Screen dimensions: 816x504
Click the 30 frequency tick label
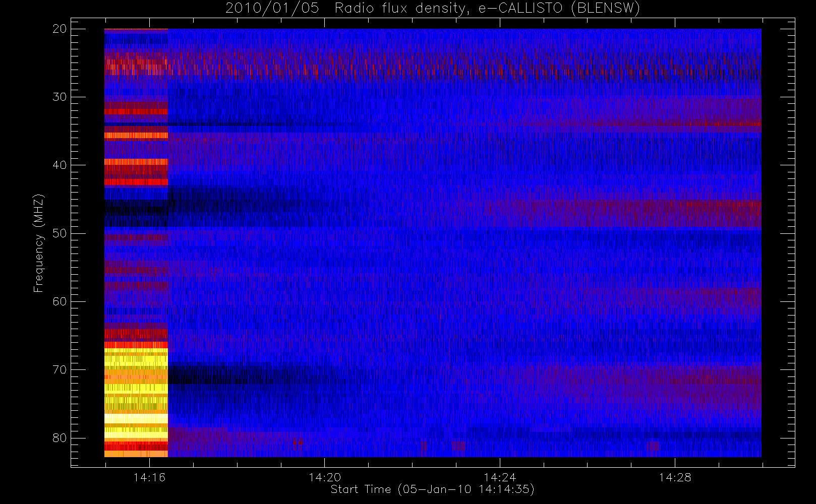click(60, 97)
